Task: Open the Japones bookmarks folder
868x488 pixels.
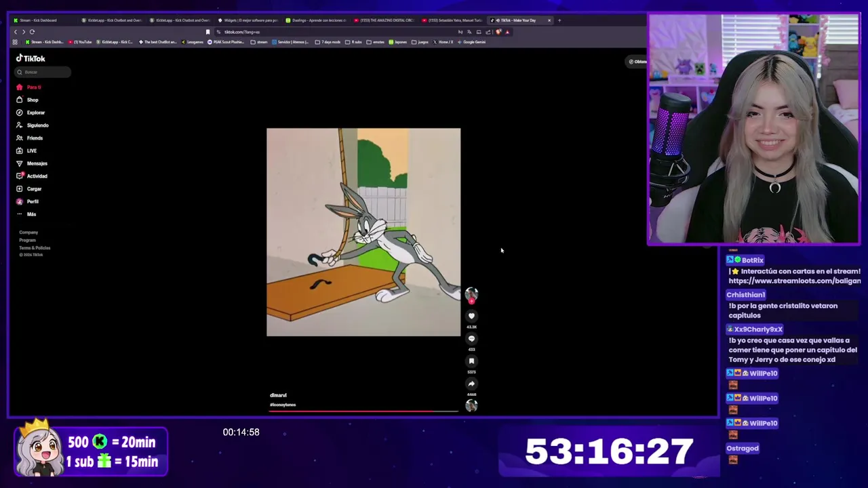Action: click(398, 42)
